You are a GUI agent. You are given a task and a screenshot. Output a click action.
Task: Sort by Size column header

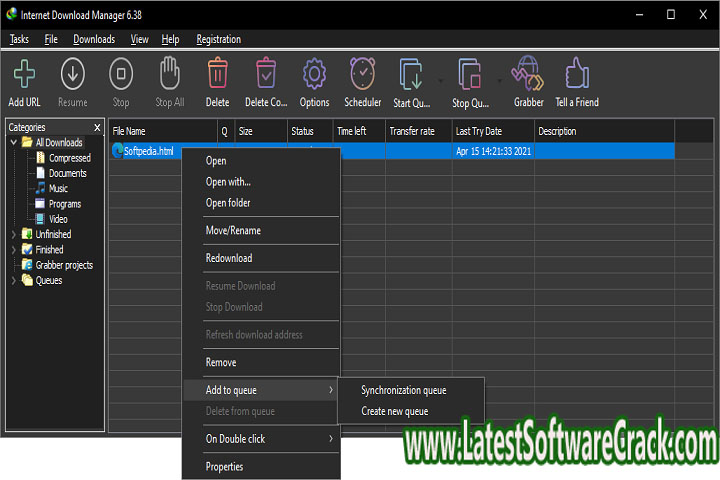click(x=261, y=131)
